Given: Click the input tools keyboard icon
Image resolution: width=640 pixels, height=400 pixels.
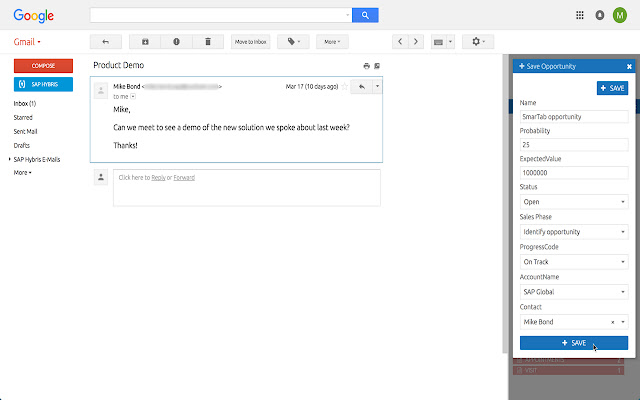Looking at the screenshot, I should coord(438,42).
